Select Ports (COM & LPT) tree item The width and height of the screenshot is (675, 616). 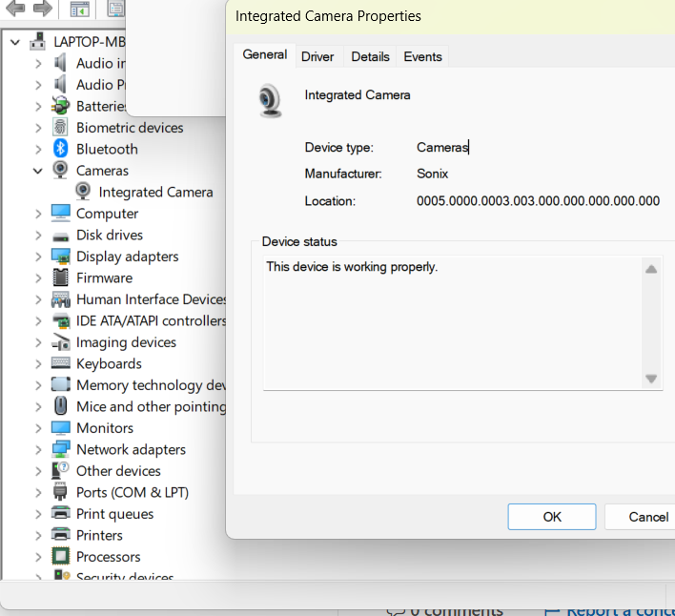tap(133, 492)
